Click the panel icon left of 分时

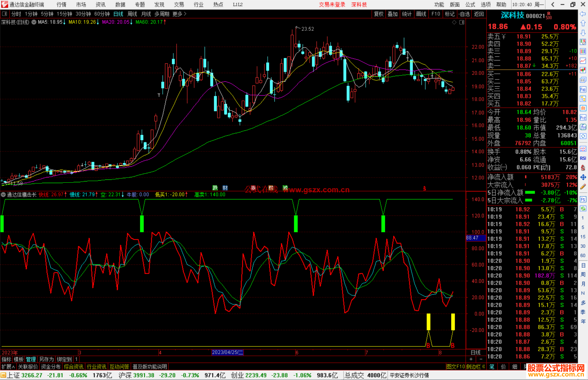pos(4,14)
